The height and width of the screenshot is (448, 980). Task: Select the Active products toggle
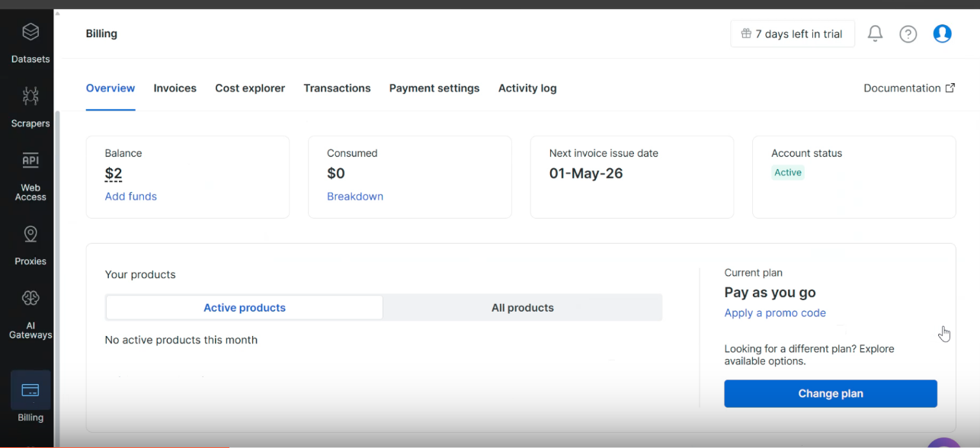245,308
